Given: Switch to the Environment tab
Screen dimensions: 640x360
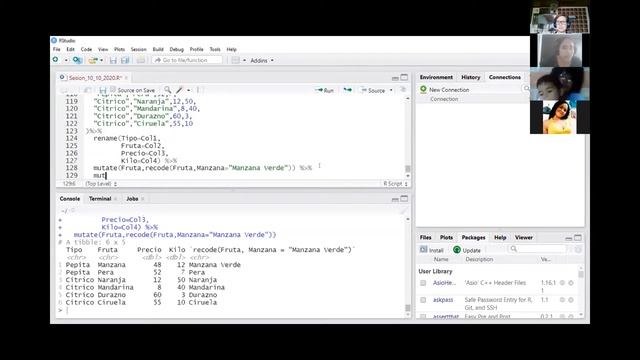Looking at the screenshot, I should point(436,77).
